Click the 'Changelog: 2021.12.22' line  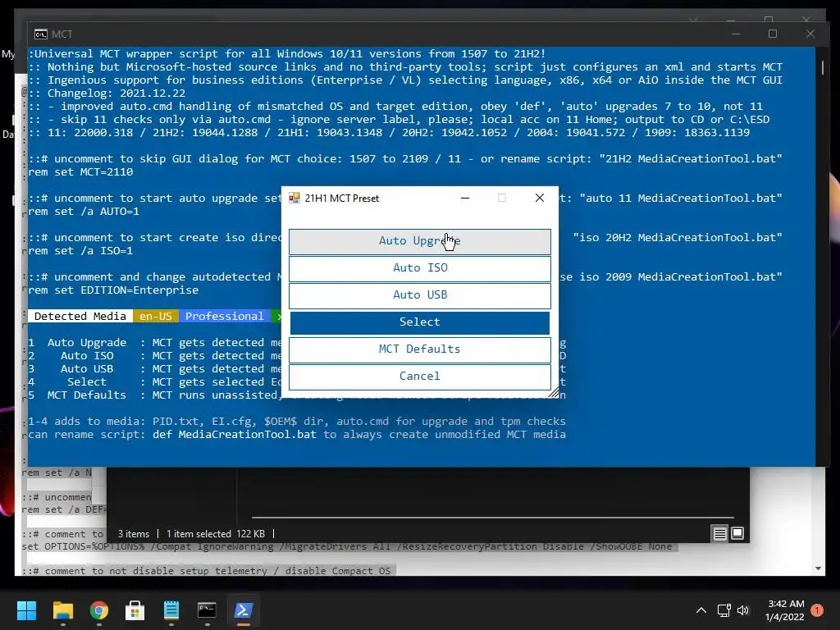107,93
